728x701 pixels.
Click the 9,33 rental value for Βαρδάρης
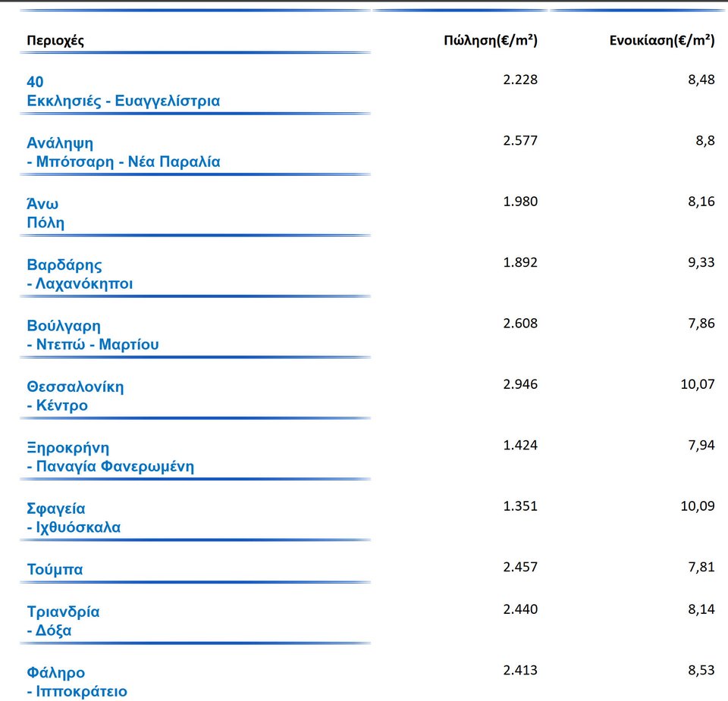click(701, 262)
